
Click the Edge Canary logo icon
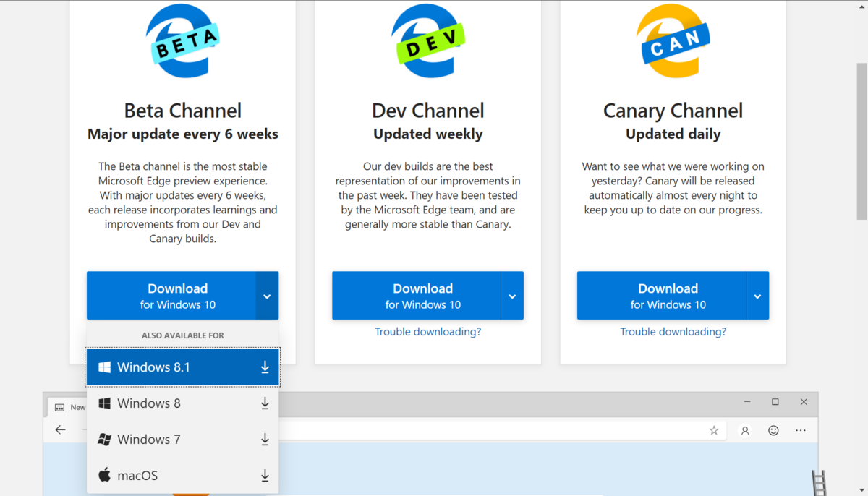[673, 40]
